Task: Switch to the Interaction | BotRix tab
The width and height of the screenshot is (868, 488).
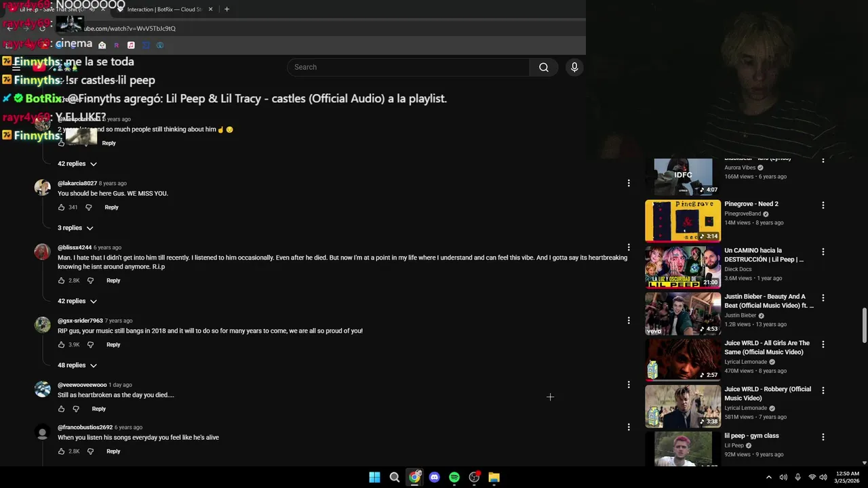Action: point(165,9)
